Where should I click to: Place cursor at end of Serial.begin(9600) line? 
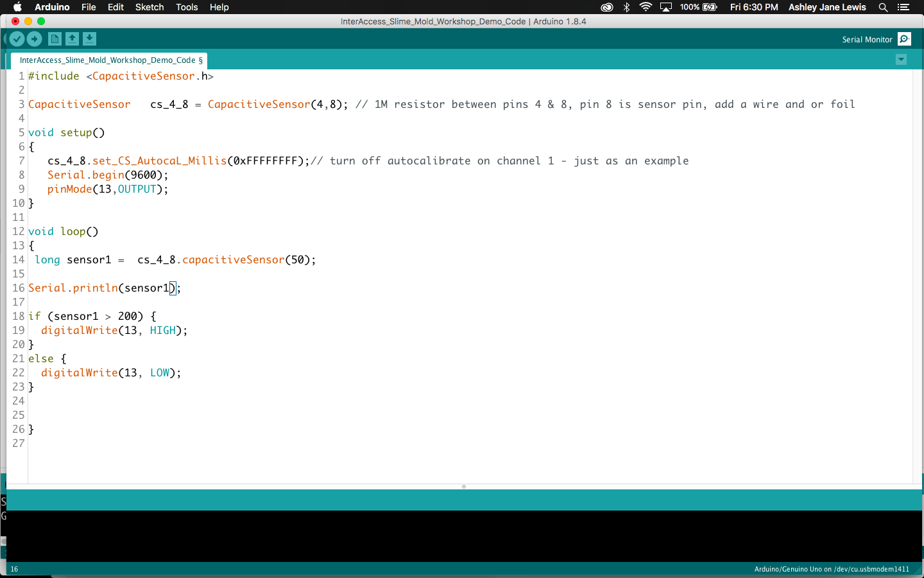[x=169, y=175]
